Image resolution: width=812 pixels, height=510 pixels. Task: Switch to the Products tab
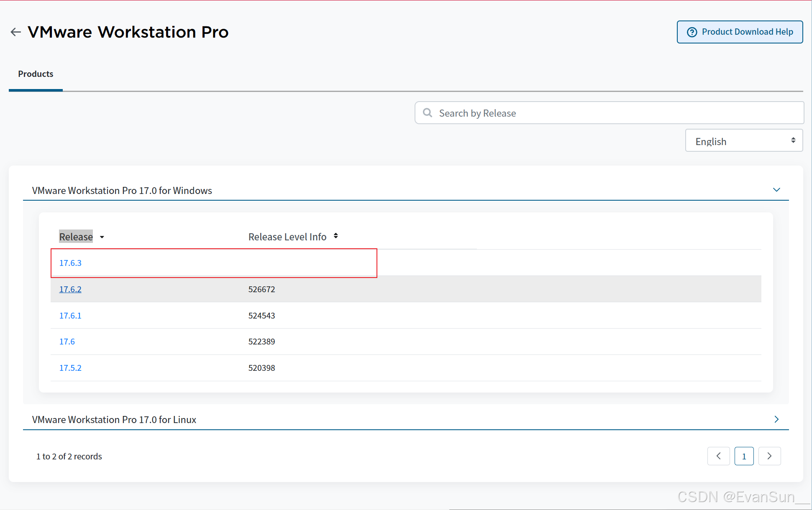pos(36,74)
